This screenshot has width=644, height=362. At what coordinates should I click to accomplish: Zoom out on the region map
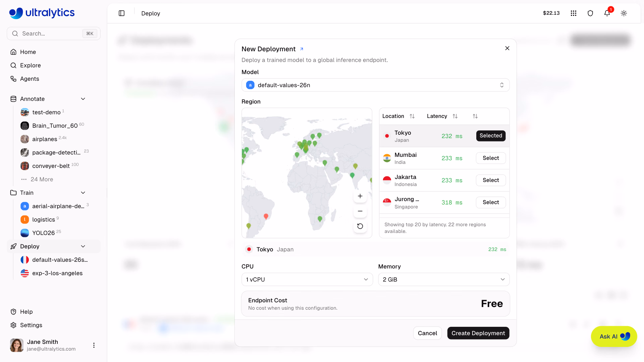(x=360, y=211)
